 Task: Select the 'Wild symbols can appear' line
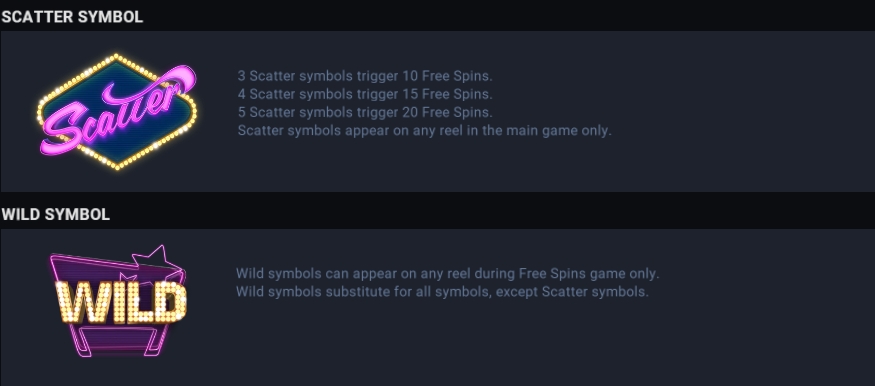pyautogui.click(x=448, y=273)
